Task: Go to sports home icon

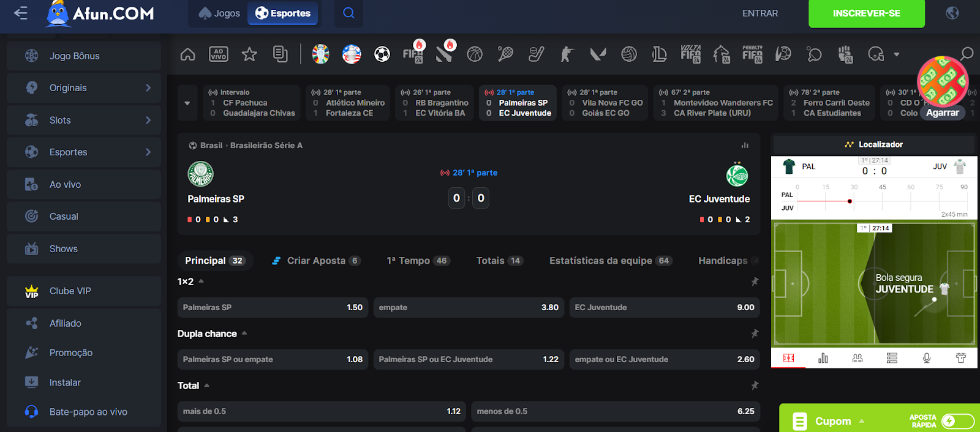Action: pos(188,54)
